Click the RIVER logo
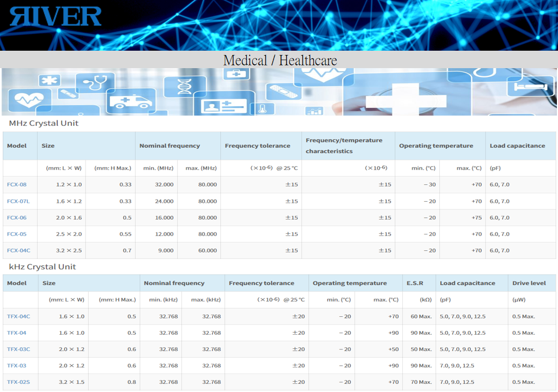Image resolution: width=558 pixels, height=392 pixels. click(x=56, y=16)
